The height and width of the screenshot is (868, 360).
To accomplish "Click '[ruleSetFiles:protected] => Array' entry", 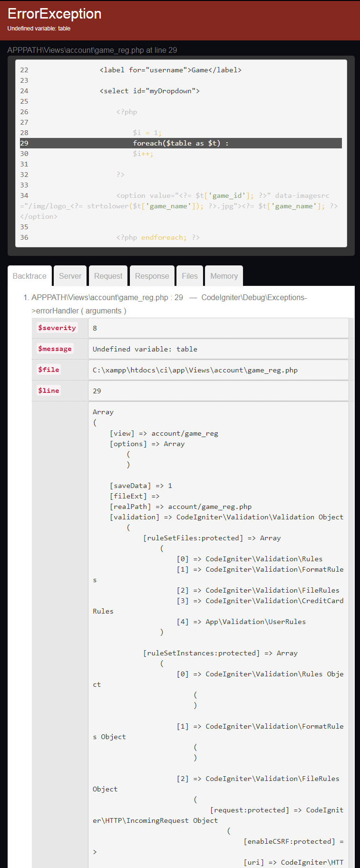I will pos(212,538).
